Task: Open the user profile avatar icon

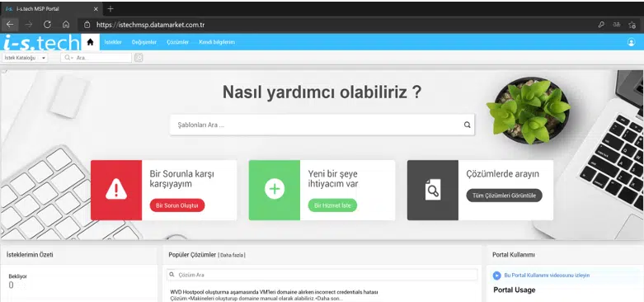Action: (632, 42)
